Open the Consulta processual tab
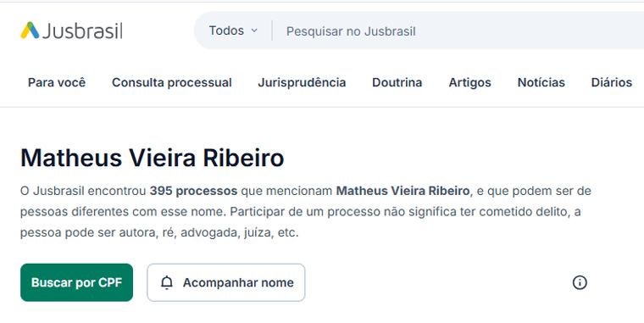 point(172,82)
